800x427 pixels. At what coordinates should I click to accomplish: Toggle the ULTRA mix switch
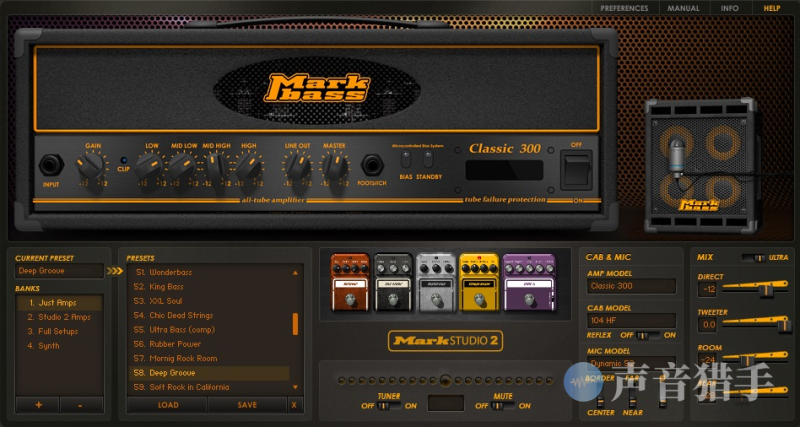pyautogui.click(x=754, y=258)
